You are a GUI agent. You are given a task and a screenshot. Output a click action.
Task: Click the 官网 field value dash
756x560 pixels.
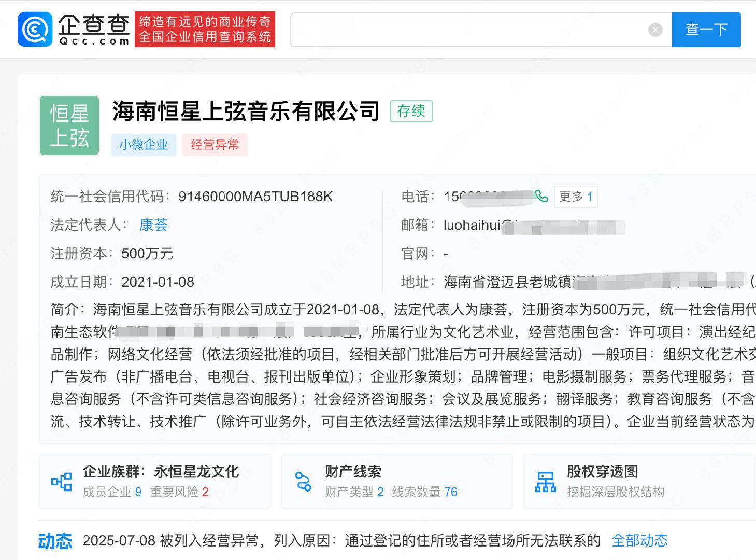[446, 254]
